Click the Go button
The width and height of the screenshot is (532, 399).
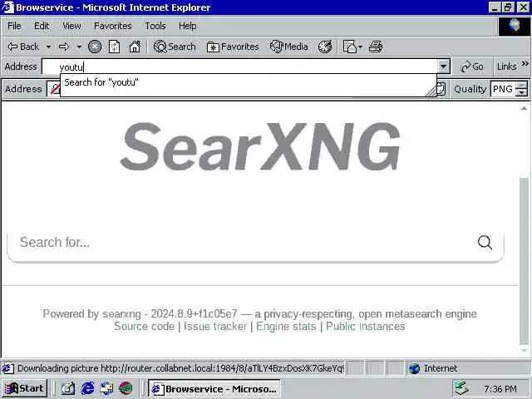pyautogui.click(x=472, y=66)
